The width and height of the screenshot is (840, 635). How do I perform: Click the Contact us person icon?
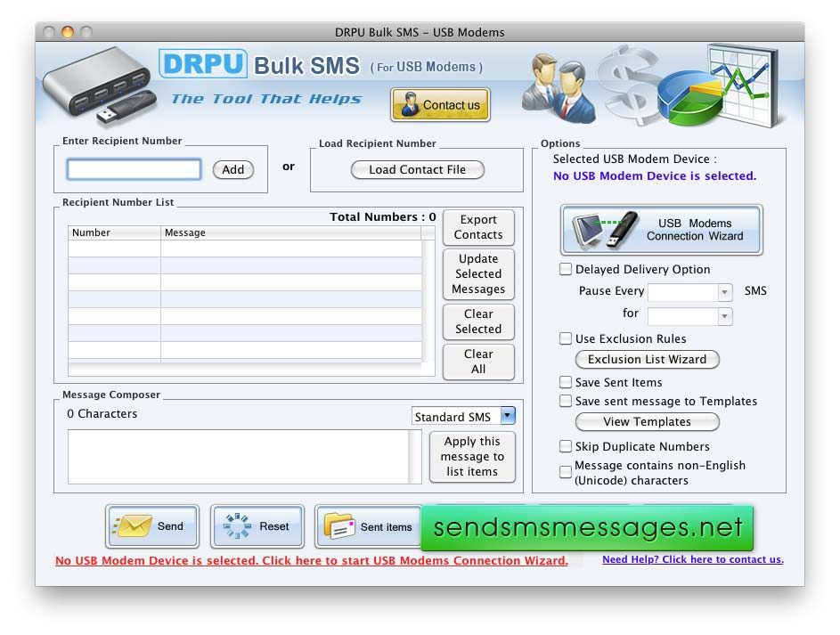tap(410, 104)
